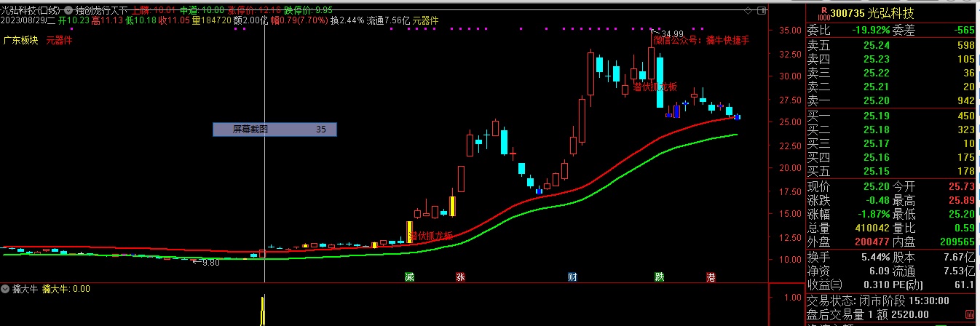Image resolution: width=980 pixels, height=326 pixels.
Task: Click the 委比 -19.92% value
Action: click(870, 31)
